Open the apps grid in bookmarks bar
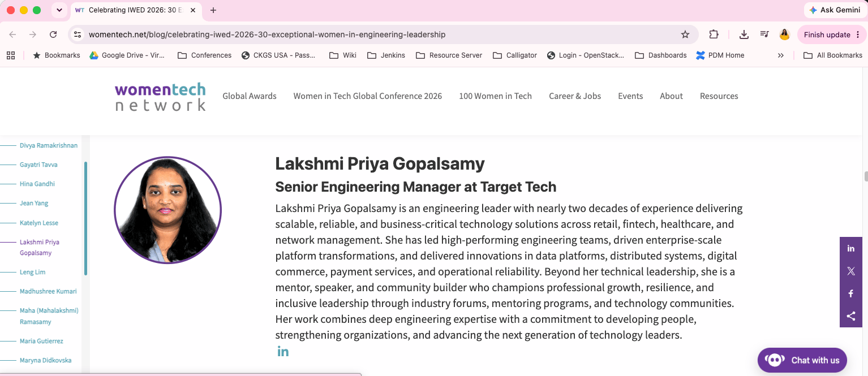The width and height of the screenshot is (868, 376). 10,55
